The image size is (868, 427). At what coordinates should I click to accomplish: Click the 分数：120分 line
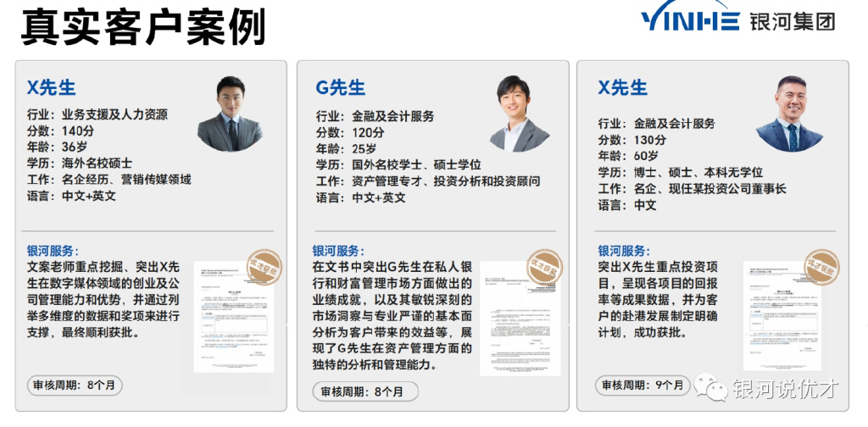coord(350,133)
